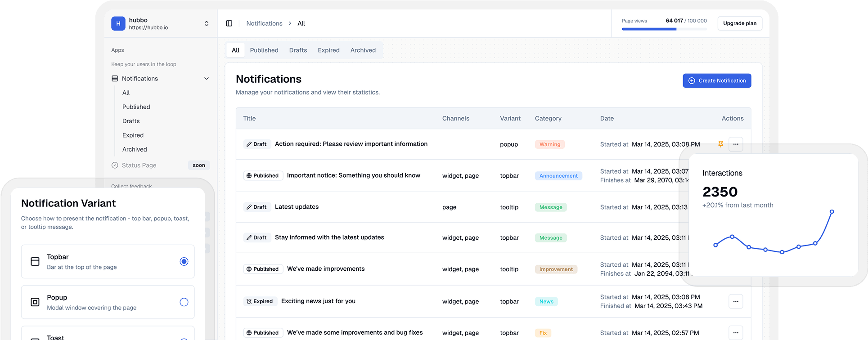Click the Improvement category tag

556,269
